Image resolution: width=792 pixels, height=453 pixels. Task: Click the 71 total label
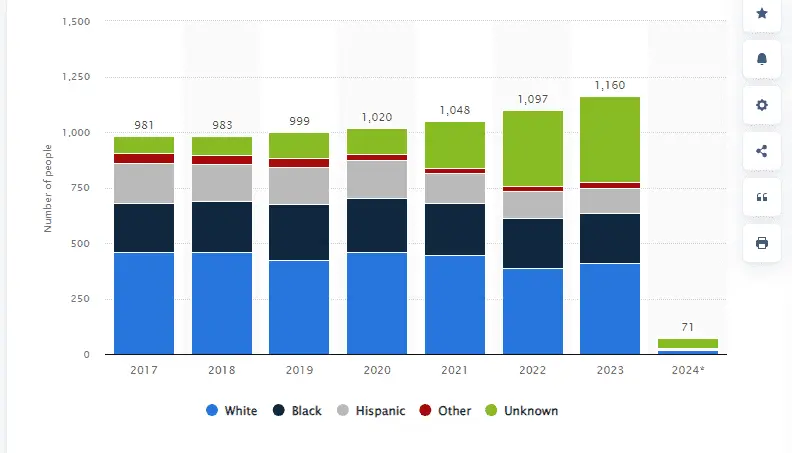tap(688, 327)
